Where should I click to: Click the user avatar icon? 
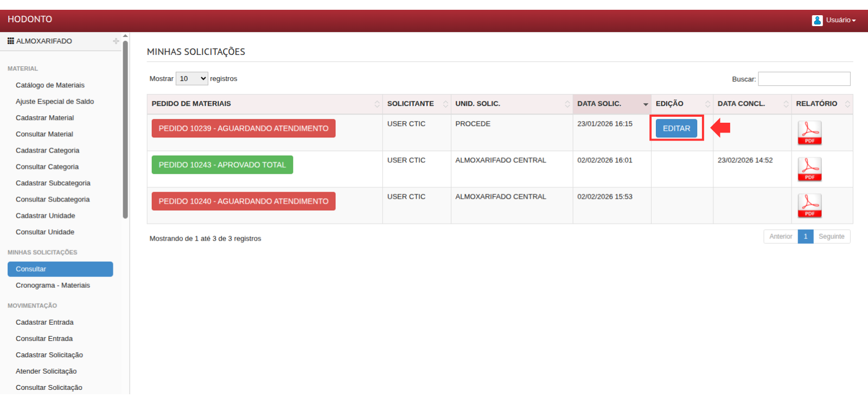point(817,20)
